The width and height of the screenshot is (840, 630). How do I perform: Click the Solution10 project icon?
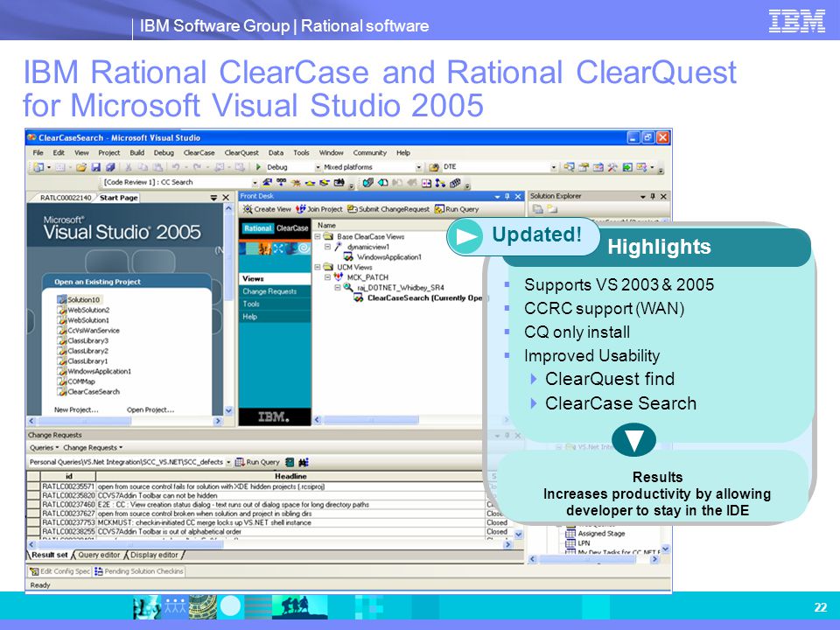click(x=62, y=299)
